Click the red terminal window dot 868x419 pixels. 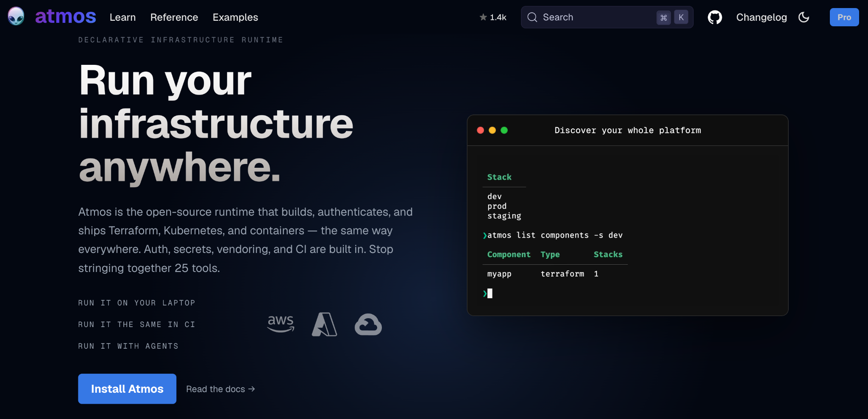pyautogui.click(x=480, y=130)
